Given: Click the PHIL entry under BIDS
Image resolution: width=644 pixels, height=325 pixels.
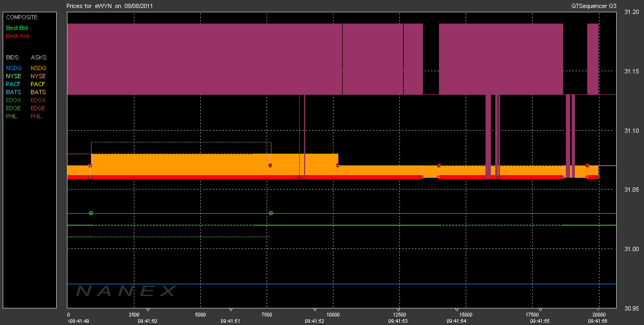Looking at the screenshot, I should [12, 116].
